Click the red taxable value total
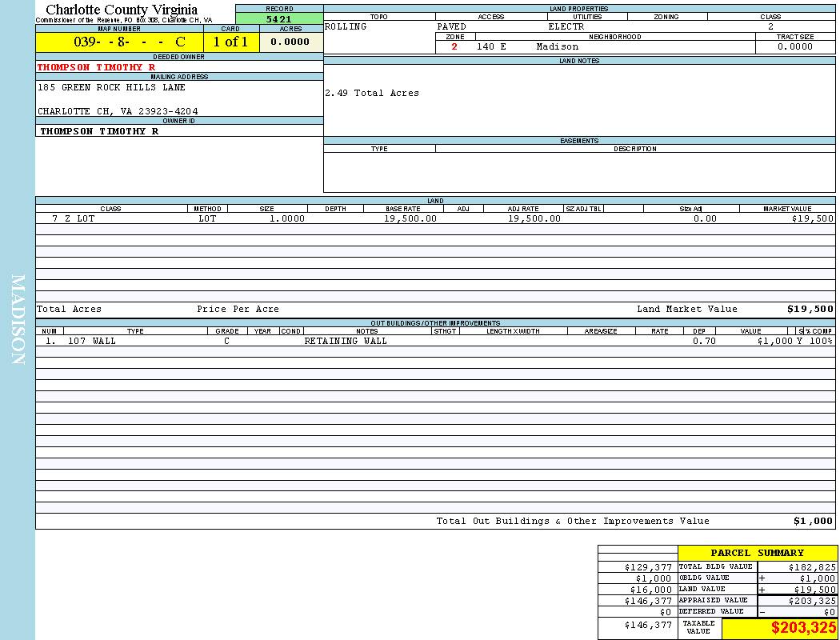This screenshot has height=640, width=840. (803, 628)
